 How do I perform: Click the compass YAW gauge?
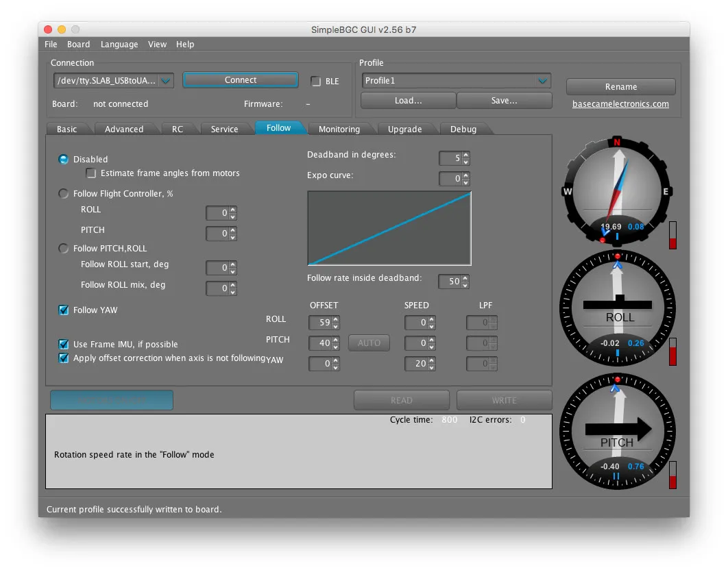click(617, 190)
